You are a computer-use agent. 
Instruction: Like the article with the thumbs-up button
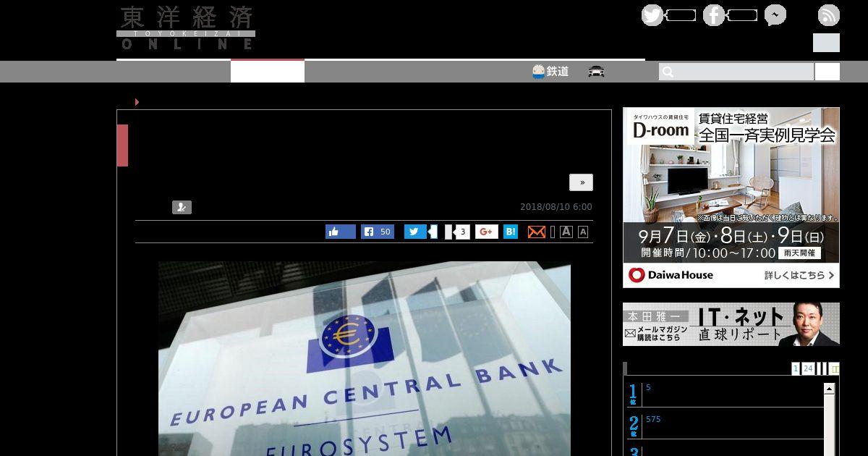pyautogui.click(x=341, y=232)
